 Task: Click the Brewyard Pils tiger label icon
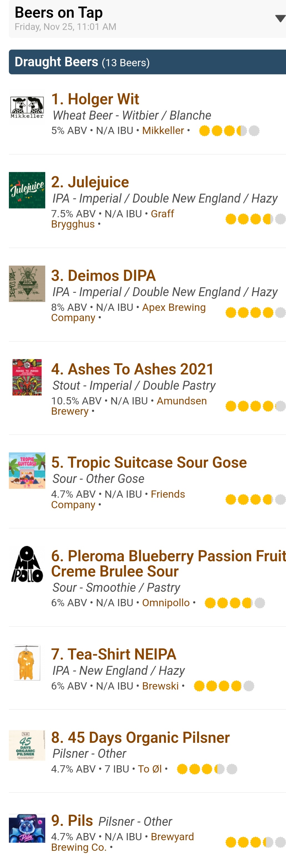[x=27, y=828]
